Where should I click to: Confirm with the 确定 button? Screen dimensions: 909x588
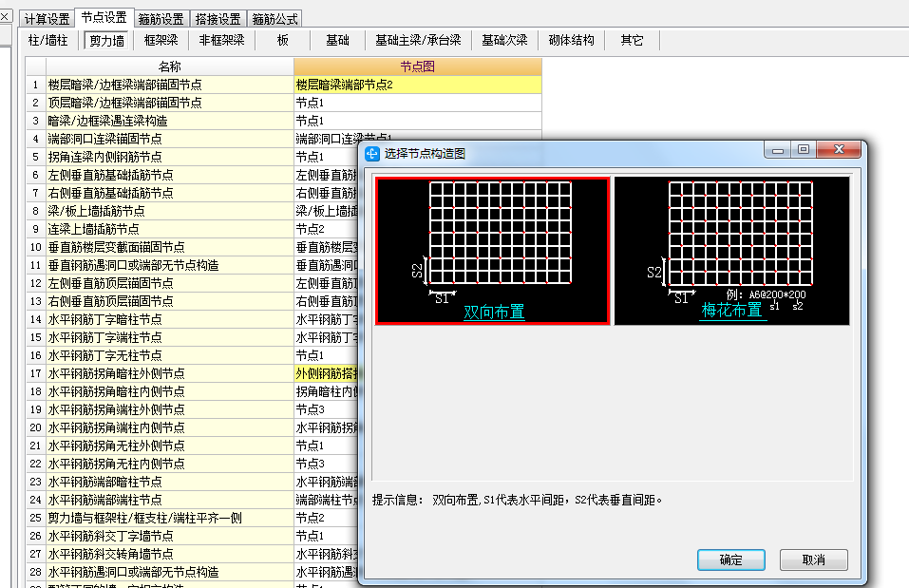pos(731,560)
